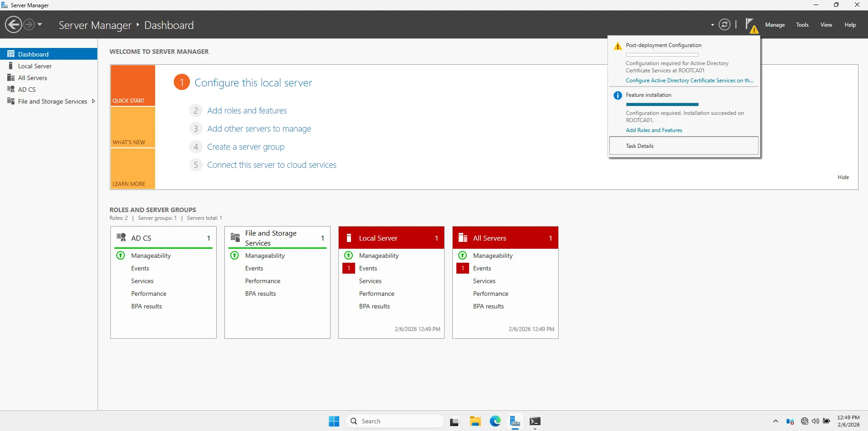The height and width of the screenshot is (431, 868).
Task: Open the Tools menu
Action: tap(802, 25)
